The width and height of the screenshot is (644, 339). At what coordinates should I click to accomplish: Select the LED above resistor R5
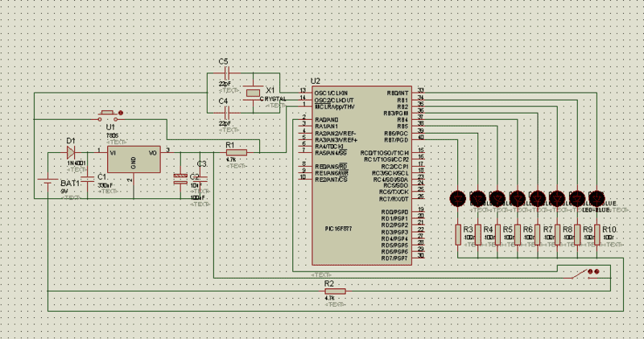coord(497,199)
